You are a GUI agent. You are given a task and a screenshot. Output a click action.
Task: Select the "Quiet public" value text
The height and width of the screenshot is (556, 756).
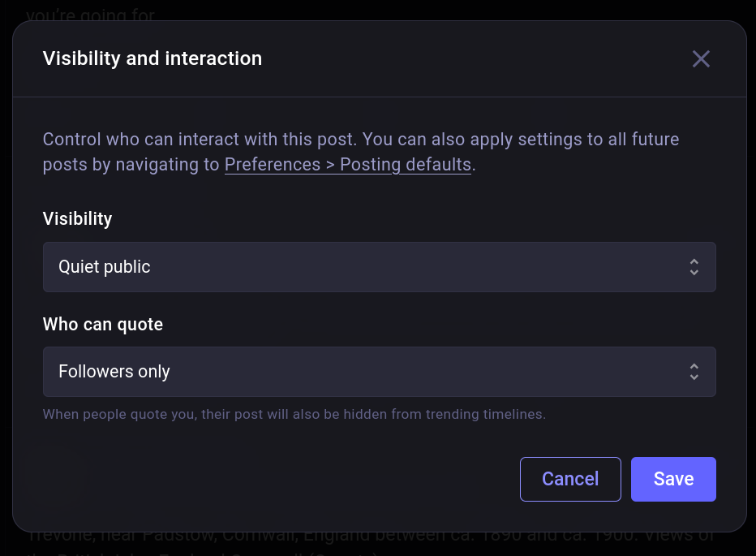105,267
